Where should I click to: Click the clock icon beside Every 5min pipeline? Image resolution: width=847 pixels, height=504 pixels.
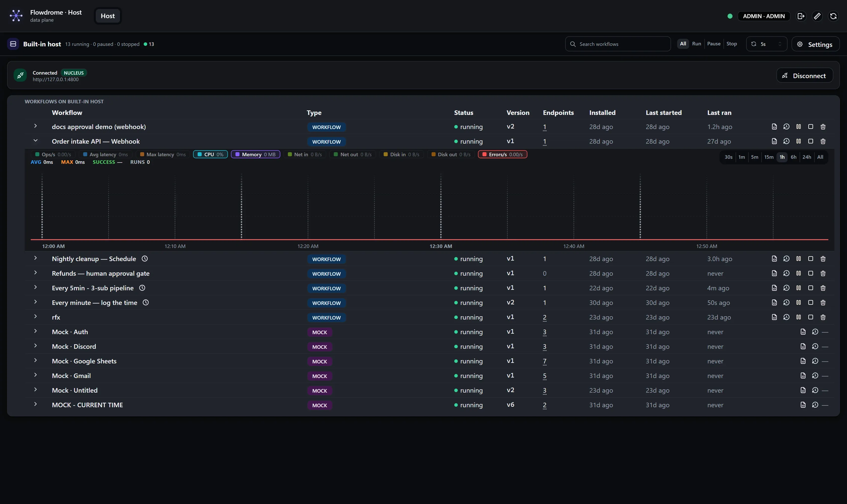click(142, 288)
